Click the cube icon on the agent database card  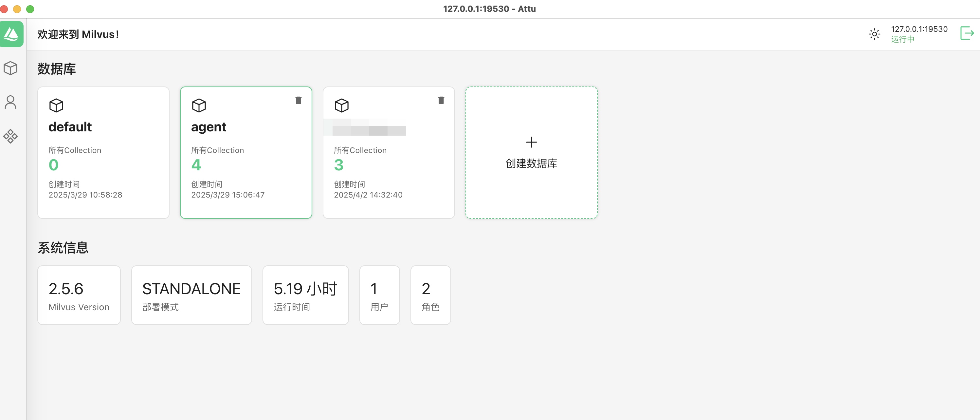click(199, 105)
